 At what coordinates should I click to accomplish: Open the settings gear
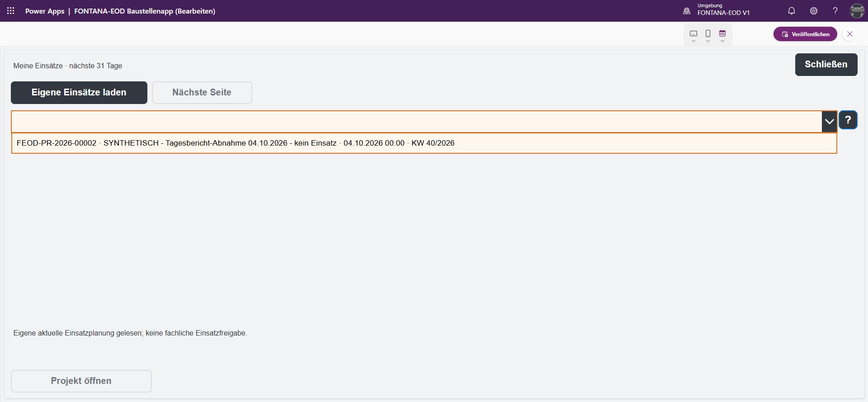point(814,11)
